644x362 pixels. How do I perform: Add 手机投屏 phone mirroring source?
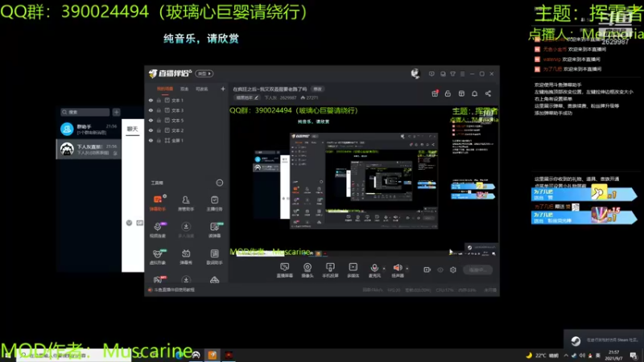[x=330, y=270]
